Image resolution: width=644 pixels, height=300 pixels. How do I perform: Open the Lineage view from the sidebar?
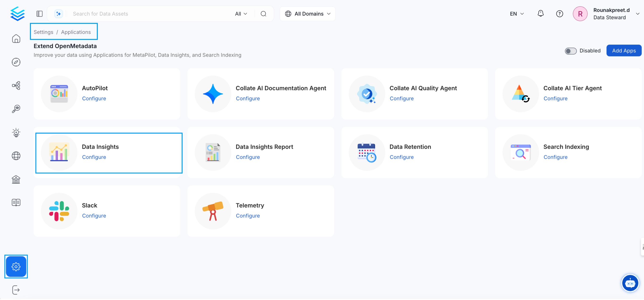point(16,85)
